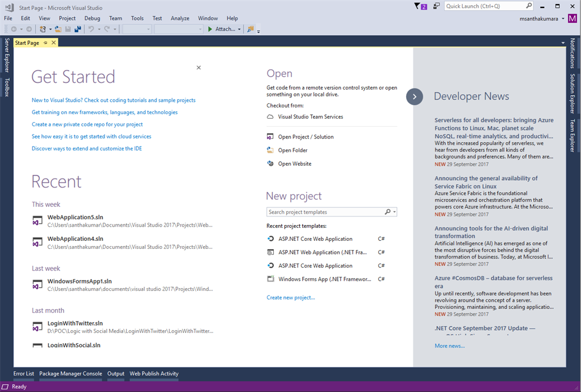This screenshot has width=581, height=392.
Task: Click the ASP.NET Web Application (.NET Fra... template icon
Action: coord(271,252)
